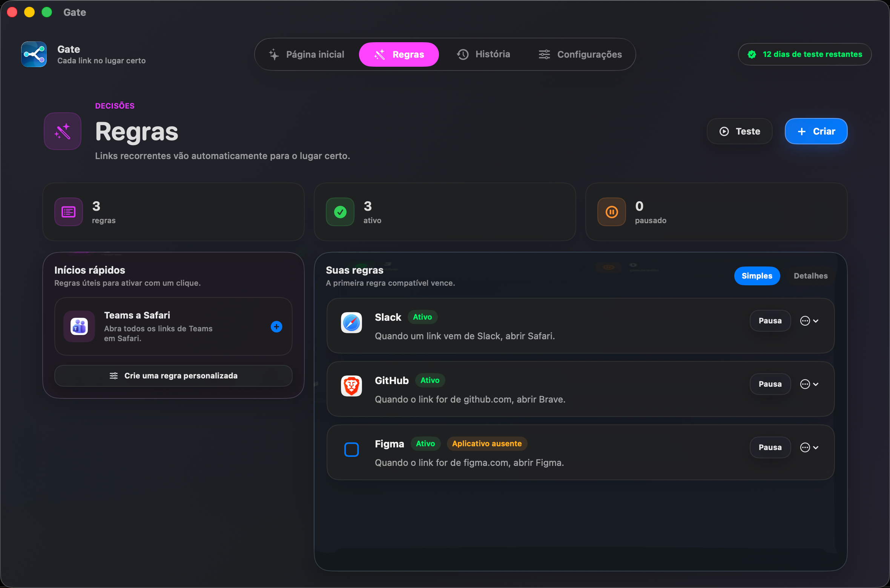
Task: Click the green shield trial badge icon
Action: [752, 54]
